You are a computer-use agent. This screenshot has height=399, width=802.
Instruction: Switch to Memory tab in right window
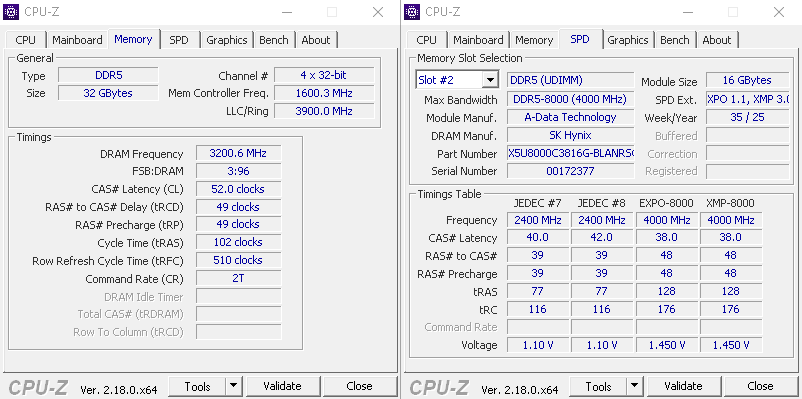click(534, 40)
